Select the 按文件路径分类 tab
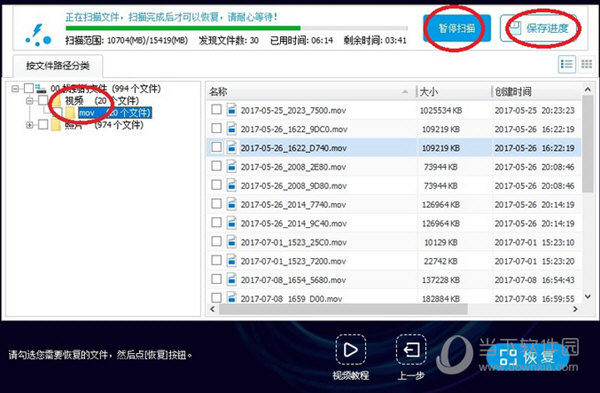The width and height of the screenshot is (600, 393). point(58,66)
